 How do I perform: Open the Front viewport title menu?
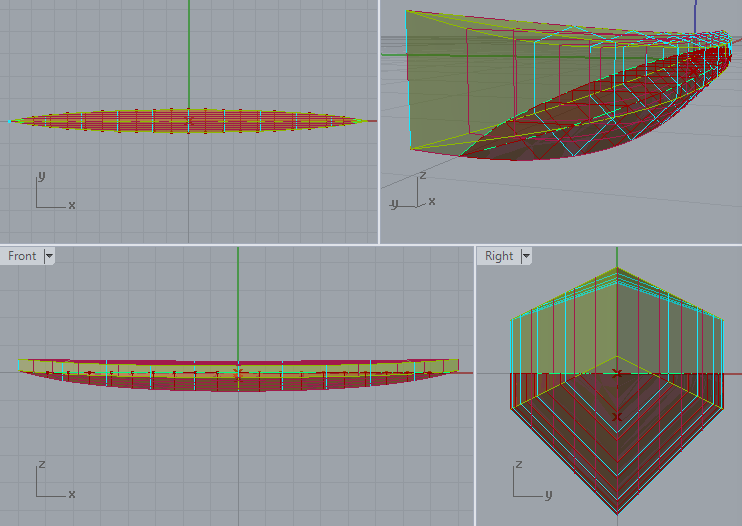(22, 256)
